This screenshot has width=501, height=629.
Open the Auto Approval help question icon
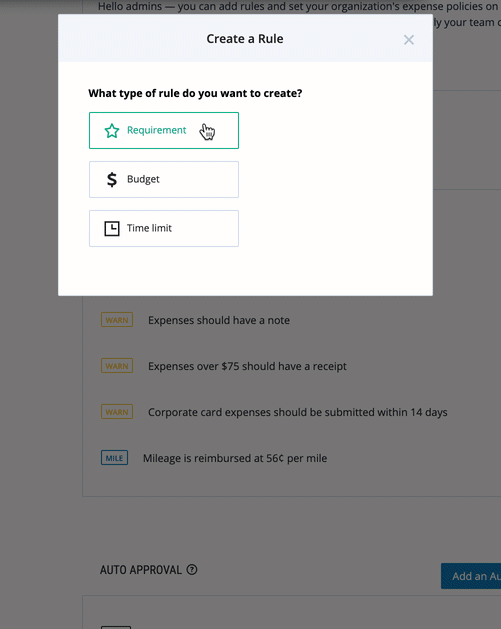[x=192, y=570]
